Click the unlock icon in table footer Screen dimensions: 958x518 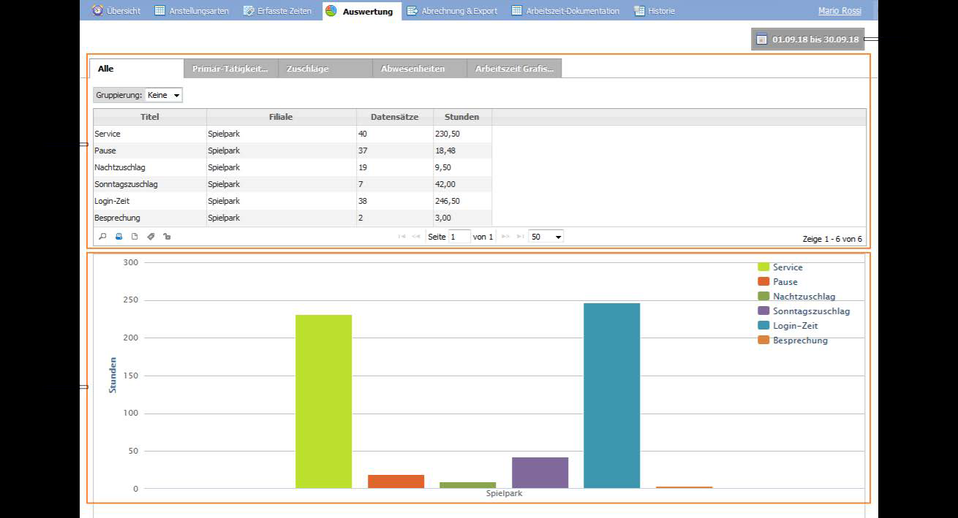tap(167, 236)
